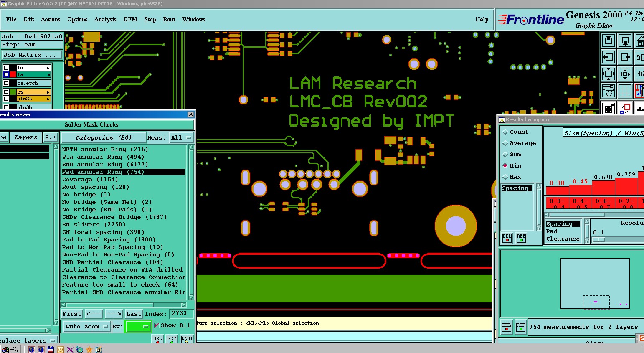
Task: Click the pan up view icon
Action: coord(609,41)
